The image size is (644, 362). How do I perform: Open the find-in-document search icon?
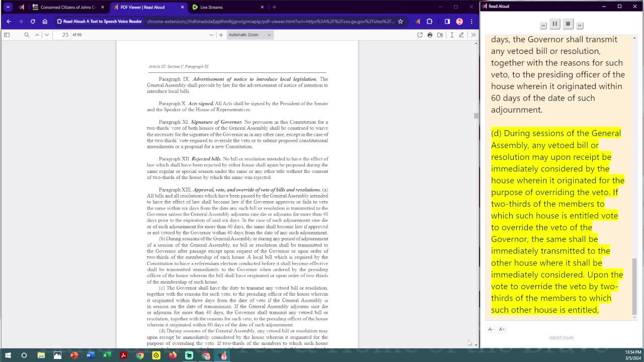(x=27, y=35)
